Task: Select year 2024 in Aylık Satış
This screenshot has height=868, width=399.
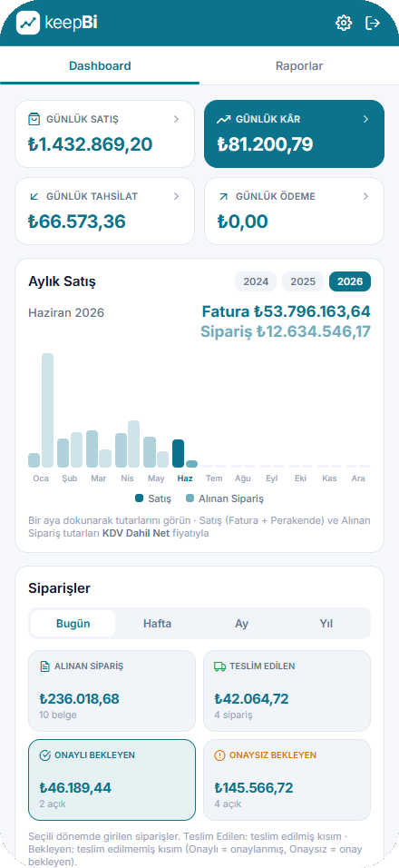Action: pyautogui.click(x=256, y=281)
